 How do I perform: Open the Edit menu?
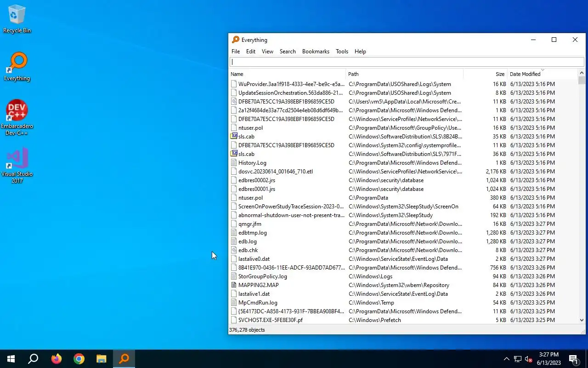pyautogui.click(x=251, y=52)
